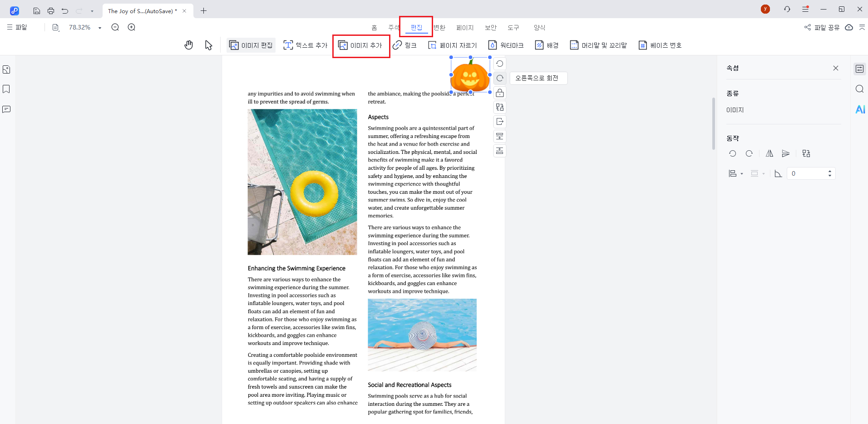868x424 pixels.
Task: Lock the selected pumpkin image
Action: pos(499,93)
